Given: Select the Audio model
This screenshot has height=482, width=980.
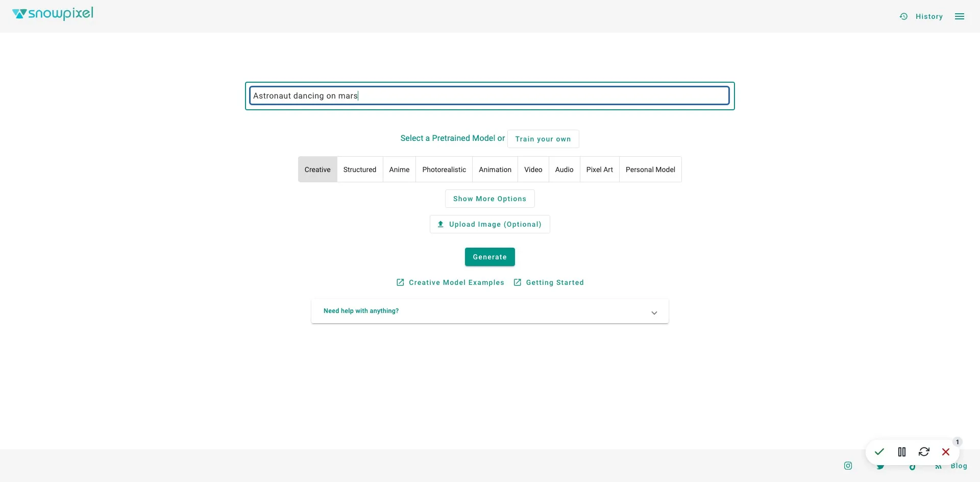Looking at the screenshot, I should (565, 170).
